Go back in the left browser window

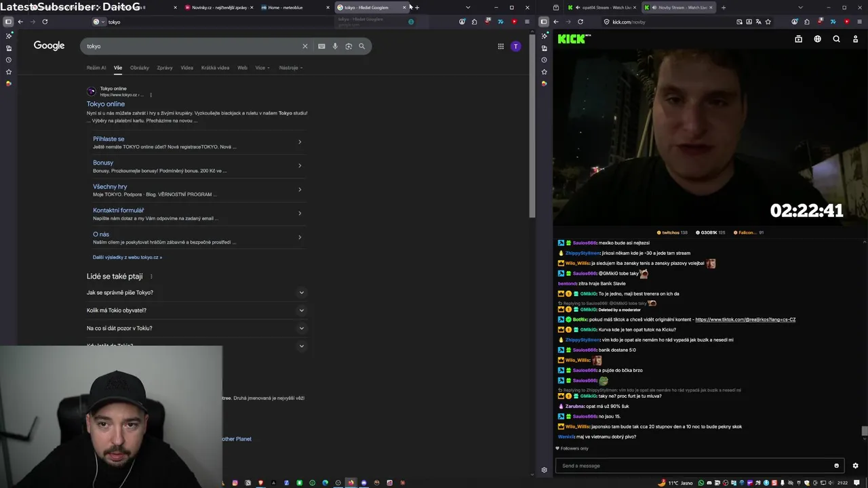[20, 22]
